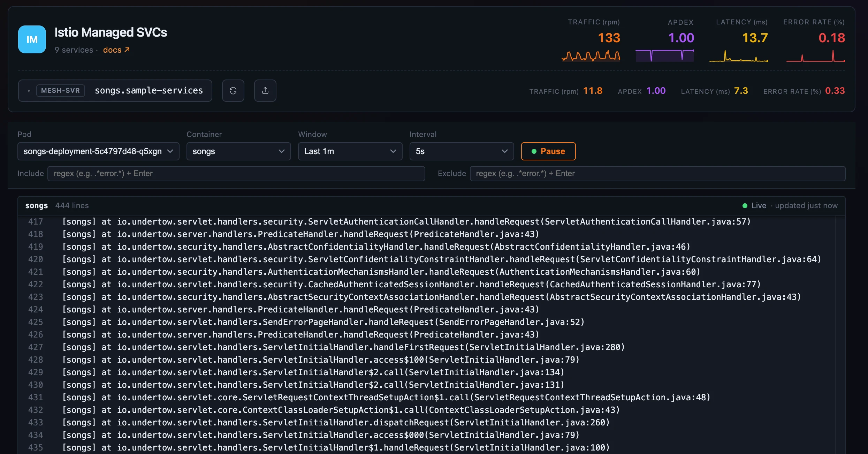Select log line 421 AuthenticationMechanismsHandler
Image resolution: width=868 pixels, height=454 pixels.
[x=381, y=272]
